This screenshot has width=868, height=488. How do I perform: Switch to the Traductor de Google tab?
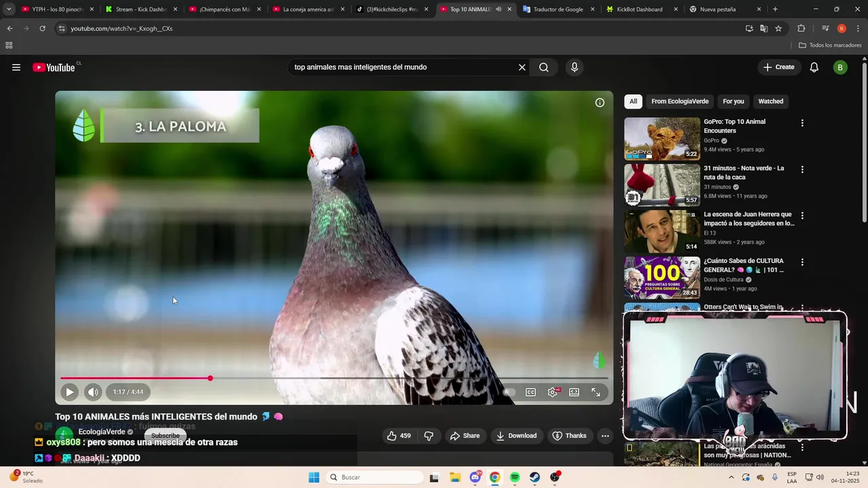pos(558,9)
